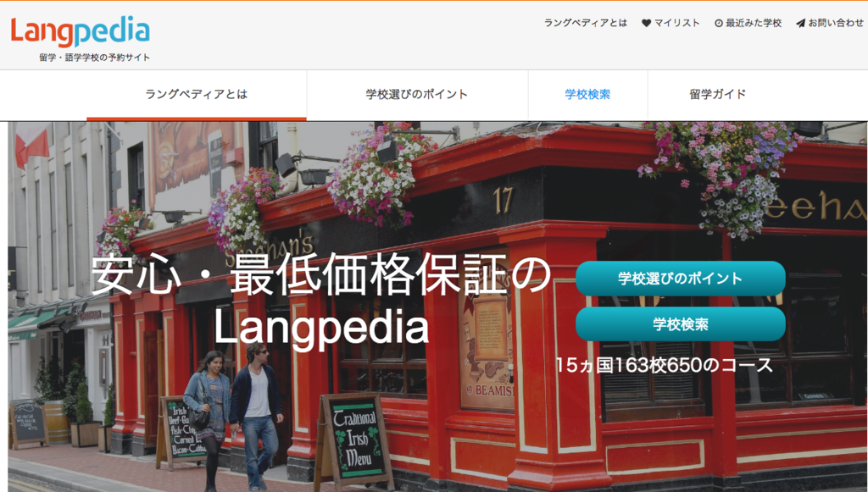Click the tagline 留学・語学学校の予約サイト
The width and height of the screenshot is (868, 492).
point(95,58)
